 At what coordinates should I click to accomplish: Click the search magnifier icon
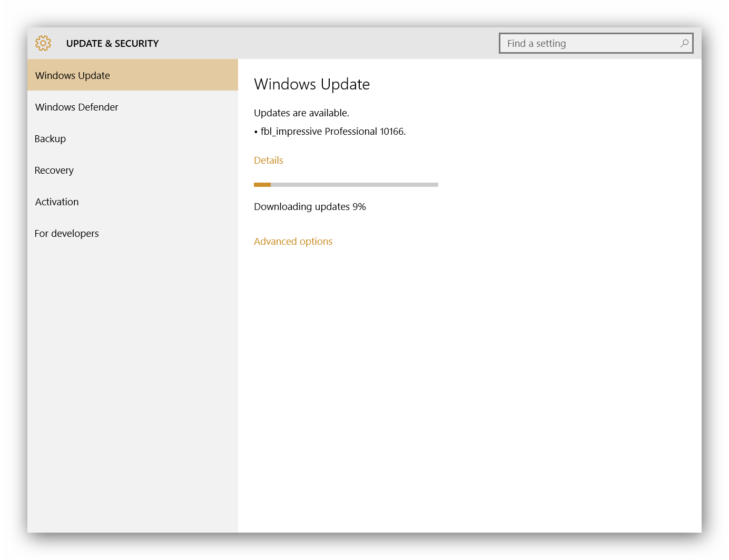684,43
